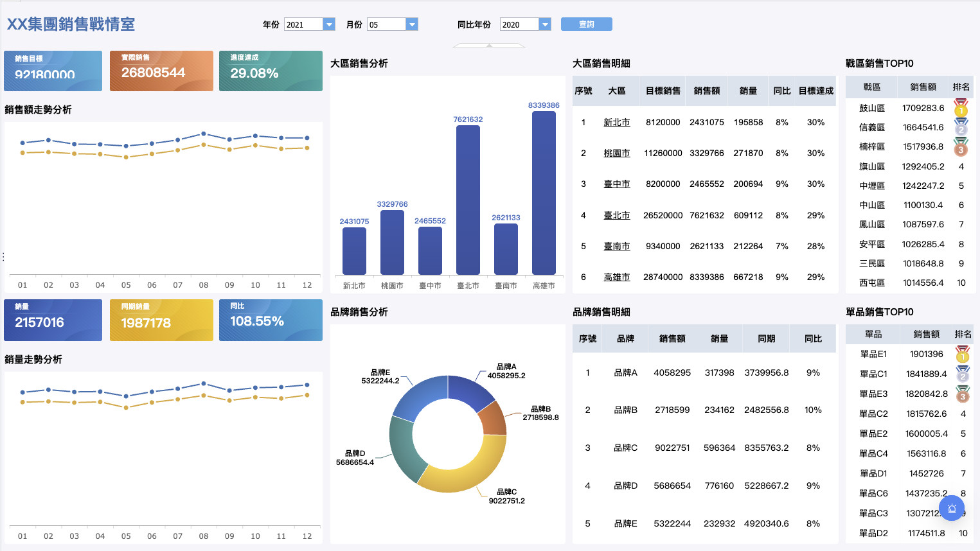Click the bronze medal icon for 楠梓區
The height and width of the screenshot is (551, 980).
tap(961, 147)
